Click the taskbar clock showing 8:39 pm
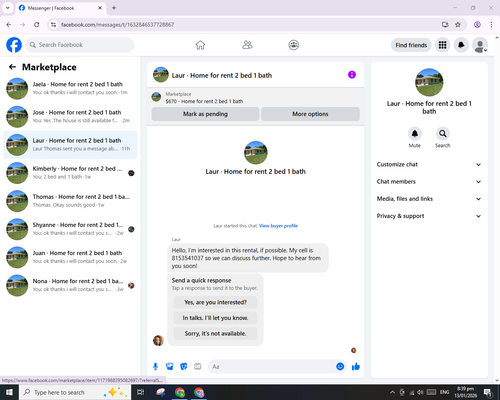The height and width of the screenshot is (400, 500). coord(465,392)
